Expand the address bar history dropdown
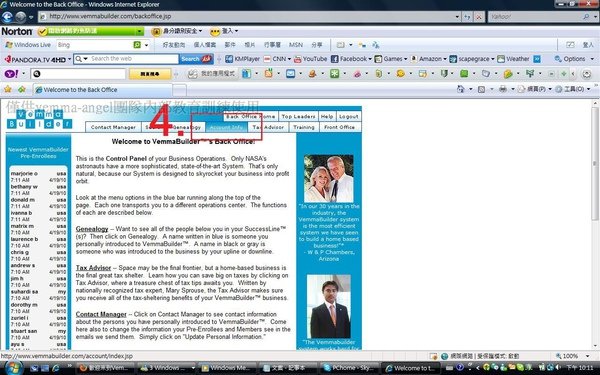This screenshot has width=600, height=375. [x=457, y=16]
